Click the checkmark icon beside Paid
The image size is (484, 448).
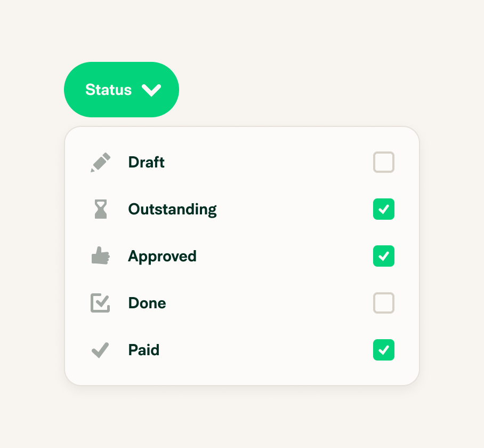click(100, 350)
